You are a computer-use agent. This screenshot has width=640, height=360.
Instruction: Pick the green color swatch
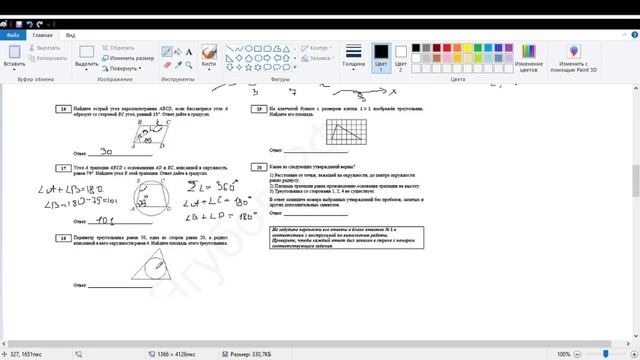pos(478,48)
